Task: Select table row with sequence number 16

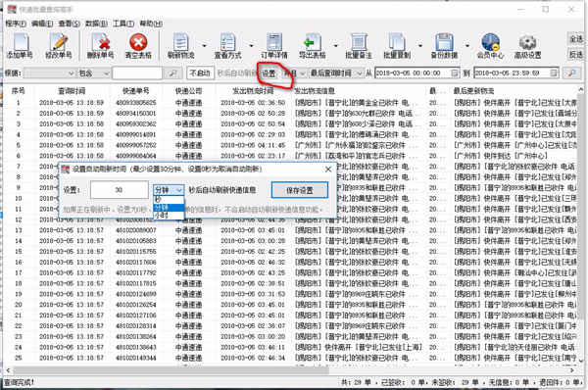Action: click(291, 263)
